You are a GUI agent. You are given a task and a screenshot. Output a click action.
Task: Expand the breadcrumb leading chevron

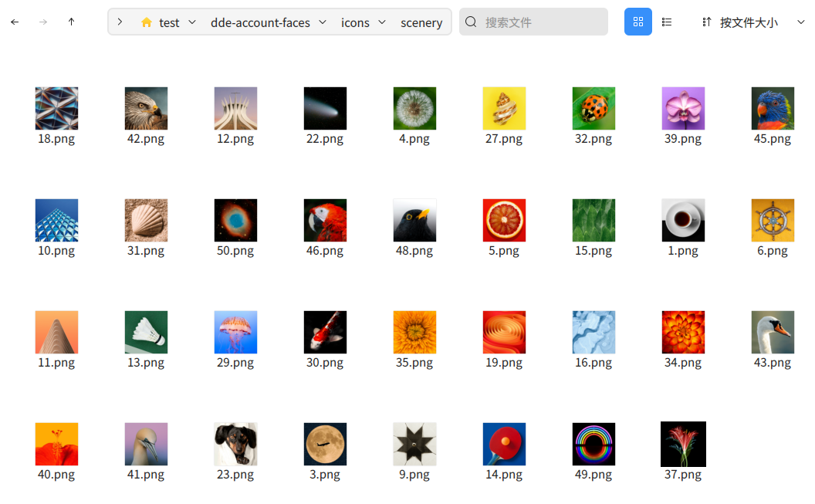click(x=120, y=22)
